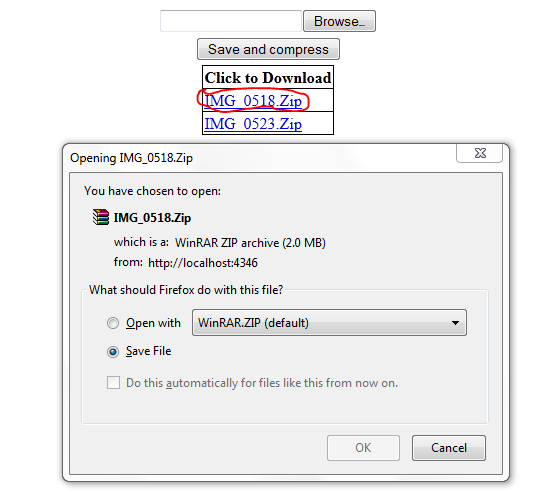Click the dropdown arrow of application selector
The height and width of the screenshot is (492, 545).
[x=455, y=323]
